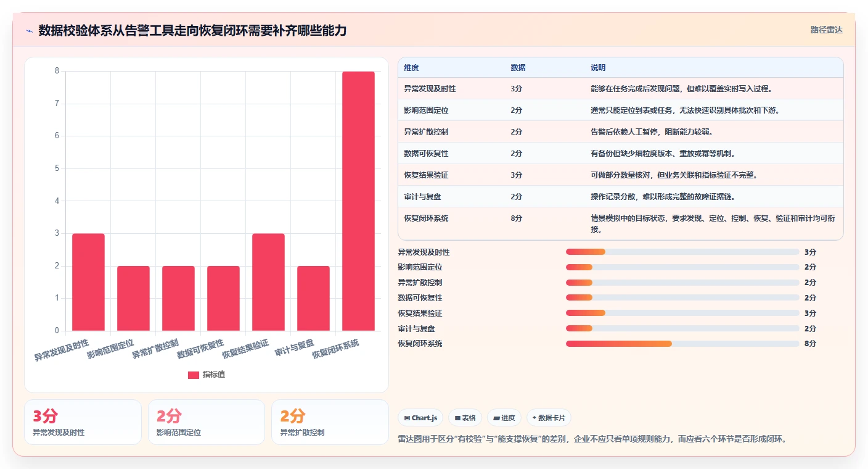
Task: Click the 进度 chip icon
Action: coord(496,418)
